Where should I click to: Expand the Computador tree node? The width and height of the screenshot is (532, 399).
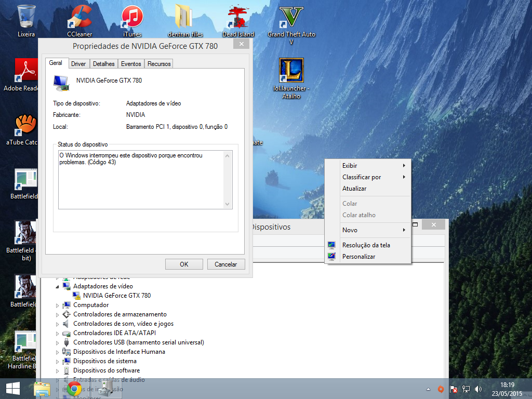[57, 305]
